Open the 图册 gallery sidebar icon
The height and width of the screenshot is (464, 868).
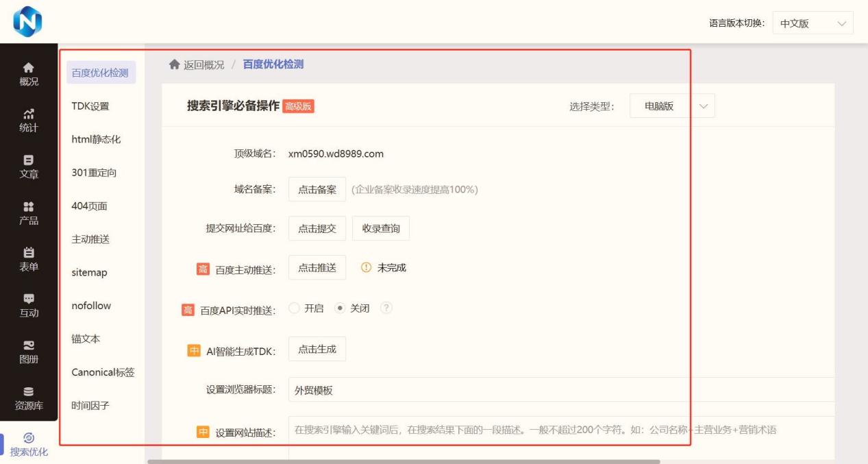[29, 352]
